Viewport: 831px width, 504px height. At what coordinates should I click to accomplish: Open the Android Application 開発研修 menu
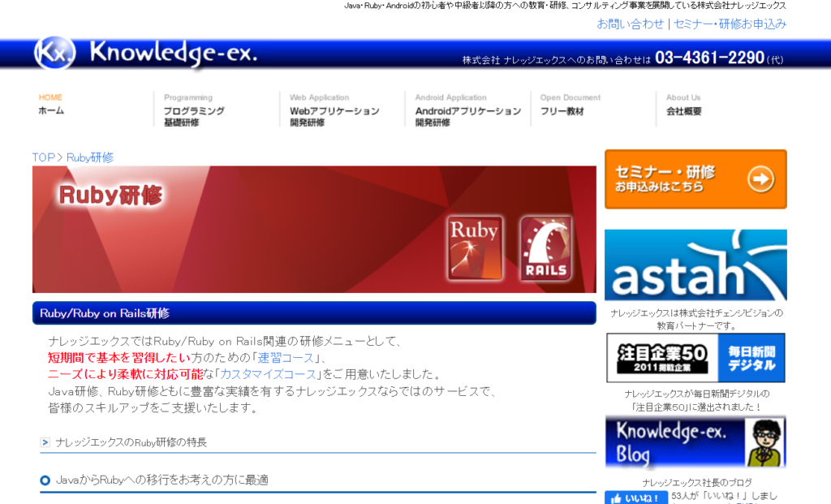click(x=468, y=110)
